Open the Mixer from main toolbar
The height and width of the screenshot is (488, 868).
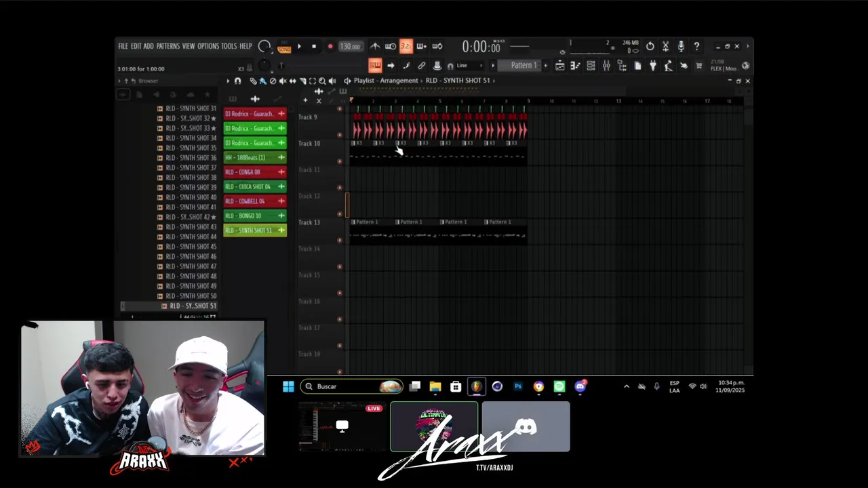(606, 66)
